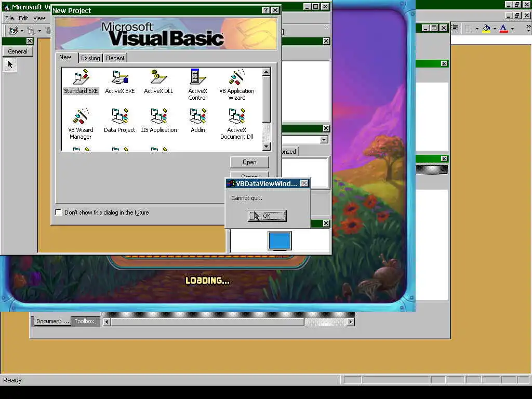Click the General toolbox tab button
Image resolution: width=532 pixels, height=399 pixels.
18,51
